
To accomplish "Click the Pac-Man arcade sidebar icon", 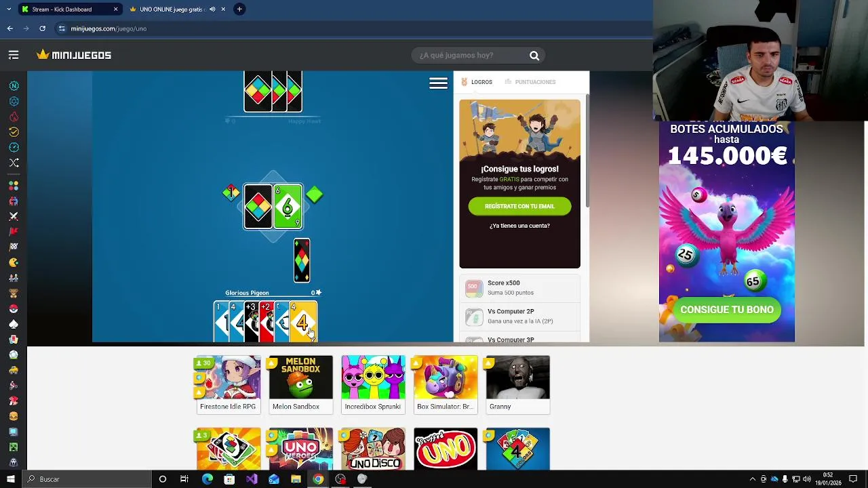I will pyautogui.click(x=14, y=262).
